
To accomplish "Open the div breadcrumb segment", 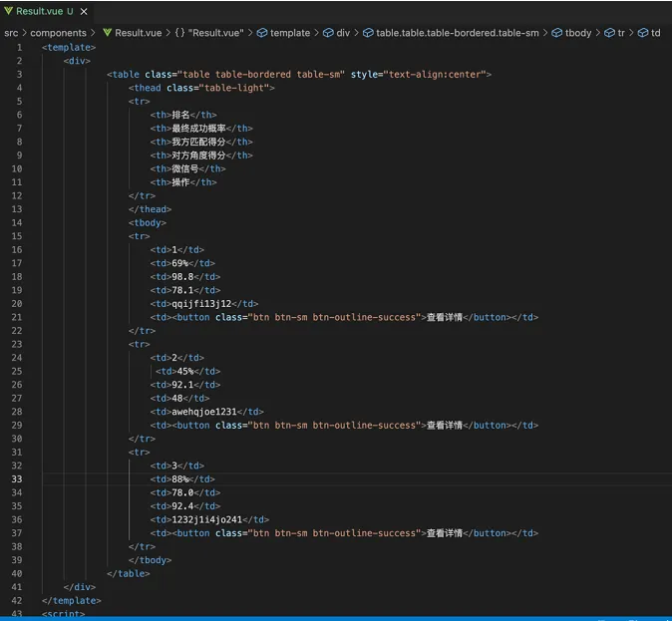I will coord(343,33).
